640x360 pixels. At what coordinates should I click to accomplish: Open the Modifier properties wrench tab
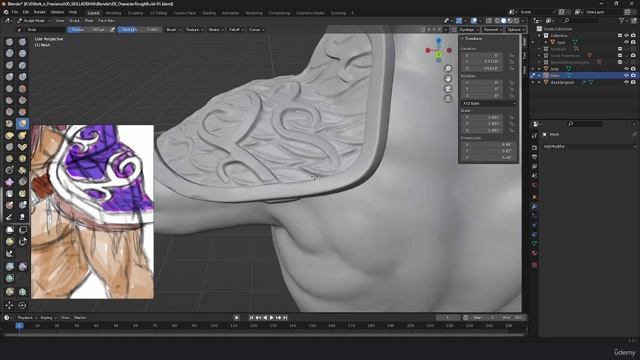coord(534,207)
